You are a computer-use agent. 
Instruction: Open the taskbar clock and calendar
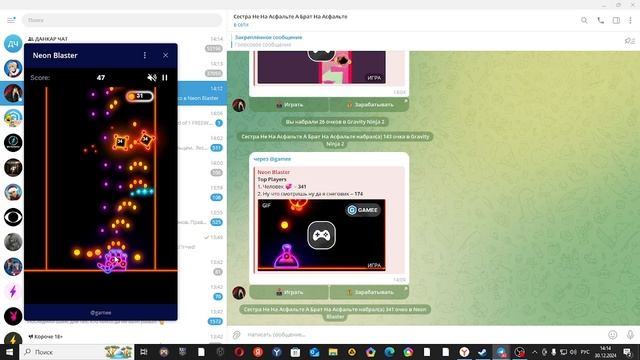pos(605,352)
